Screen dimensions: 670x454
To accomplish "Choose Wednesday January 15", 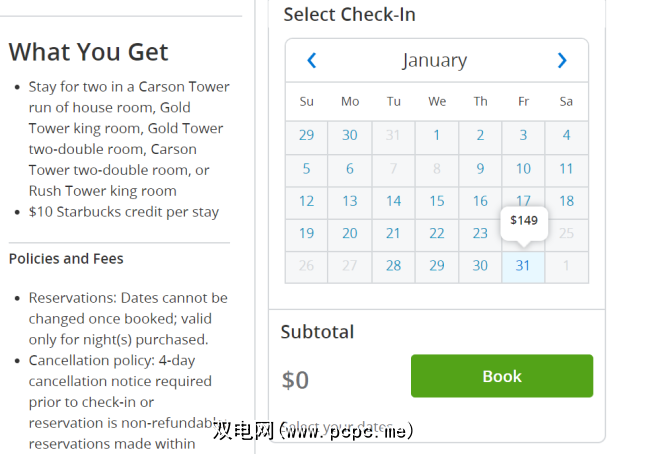I will tap(437, 201).
